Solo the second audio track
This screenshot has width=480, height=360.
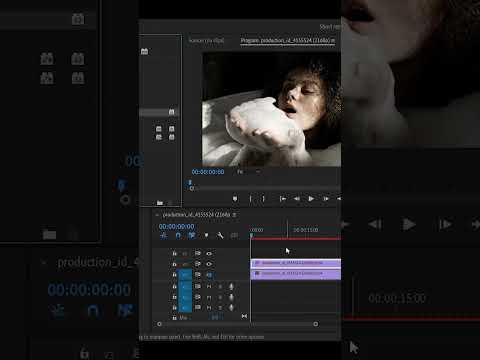[x=220, y=297]
